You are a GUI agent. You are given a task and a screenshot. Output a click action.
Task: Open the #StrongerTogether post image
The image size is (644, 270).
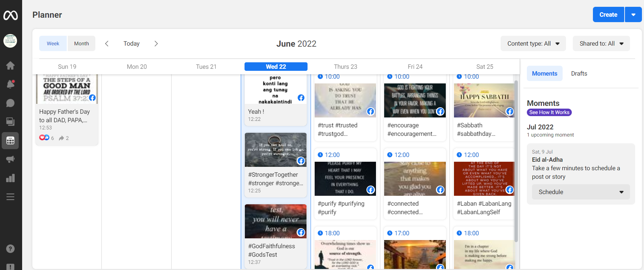[276, 150]
